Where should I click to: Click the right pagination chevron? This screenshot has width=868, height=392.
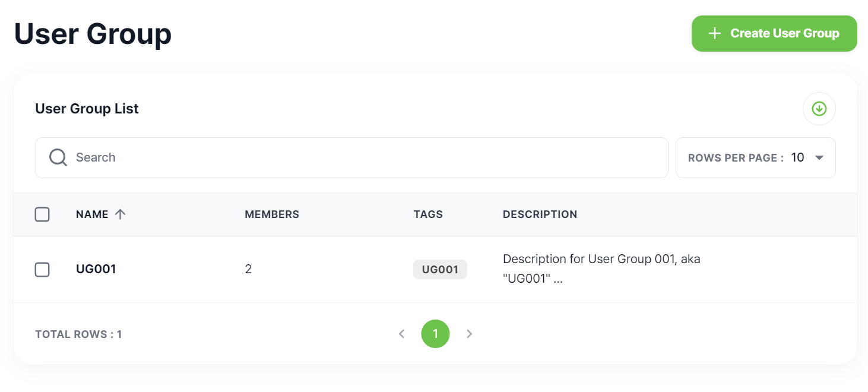(x=469, y=334)
